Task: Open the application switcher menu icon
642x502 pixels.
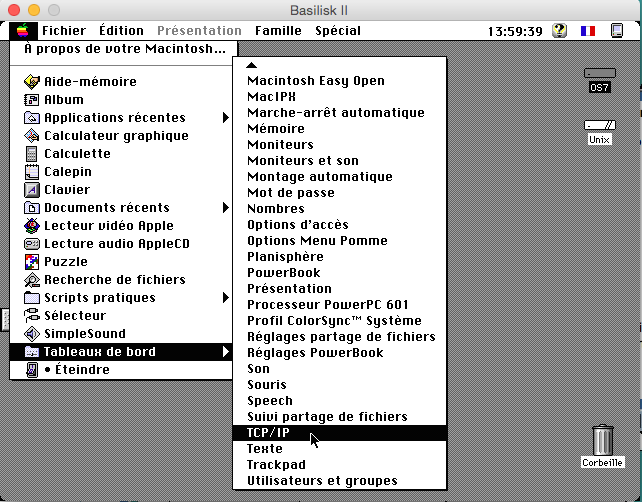Action: coord(617,31)
